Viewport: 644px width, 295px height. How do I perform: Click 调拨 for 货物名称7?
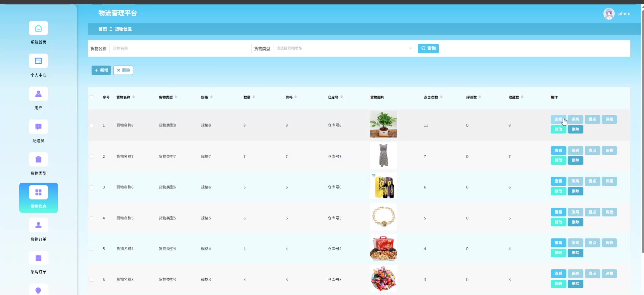609,150
